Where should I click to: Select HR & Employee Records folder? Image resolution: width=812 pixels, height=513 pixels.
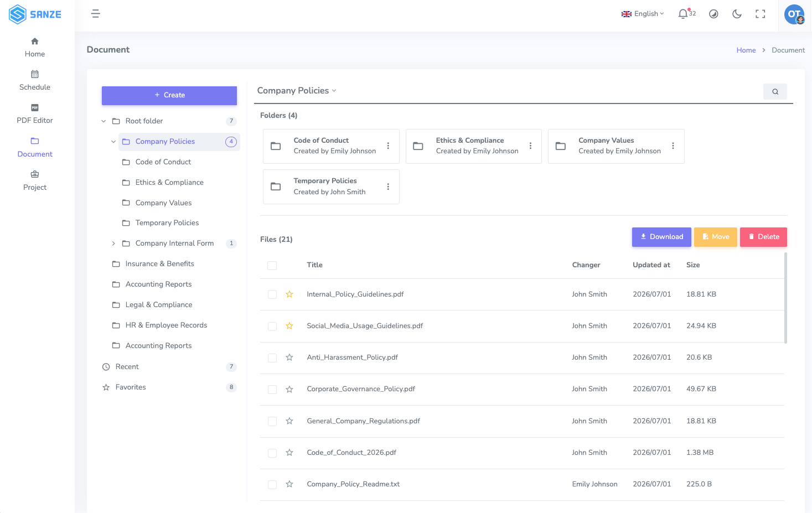click(166, 325)
